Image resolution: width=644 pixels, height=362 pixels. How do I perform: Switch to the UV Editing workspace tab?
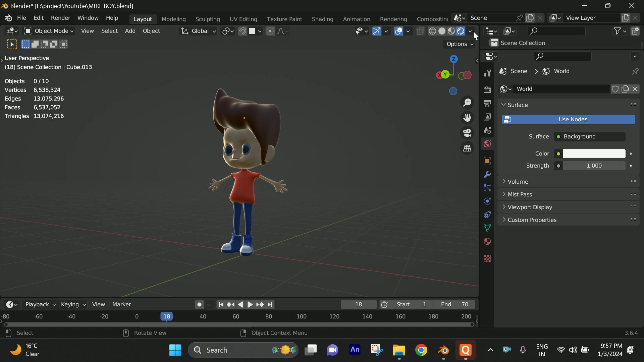(243, 19)
